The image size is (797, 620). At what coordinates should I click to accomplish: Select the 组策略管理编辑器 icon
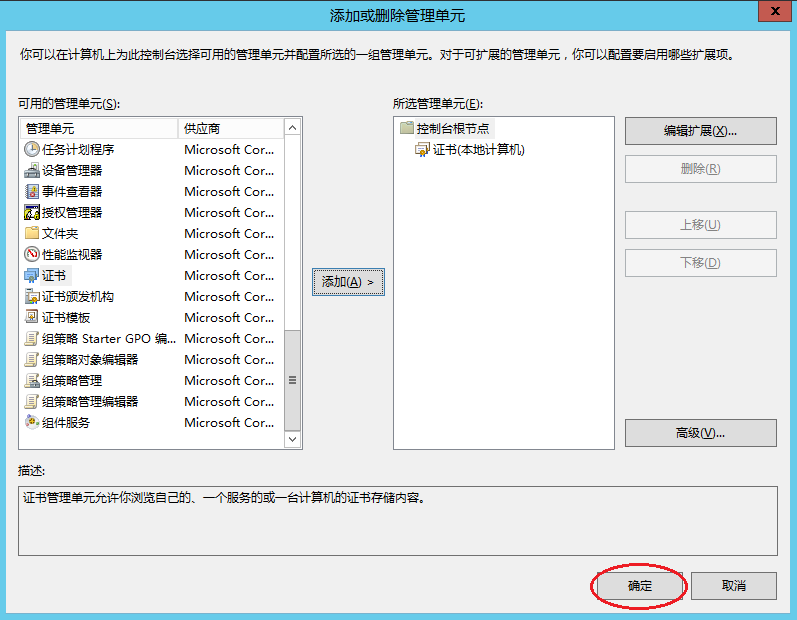[x=32, y=401]
